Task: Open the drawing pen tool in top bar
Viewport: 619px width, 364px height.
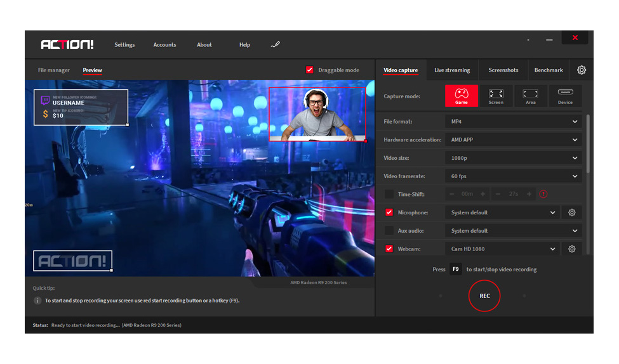Action: 276,44
